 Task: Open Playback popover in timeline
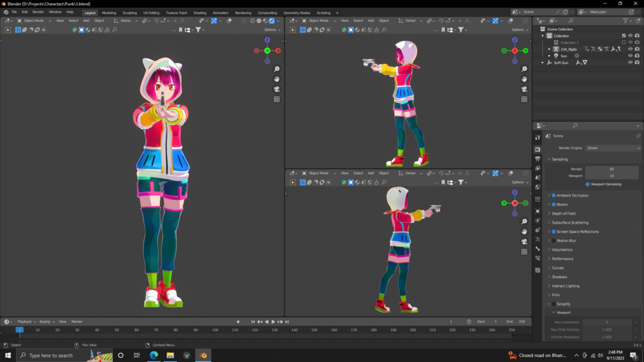coord(26,322)
